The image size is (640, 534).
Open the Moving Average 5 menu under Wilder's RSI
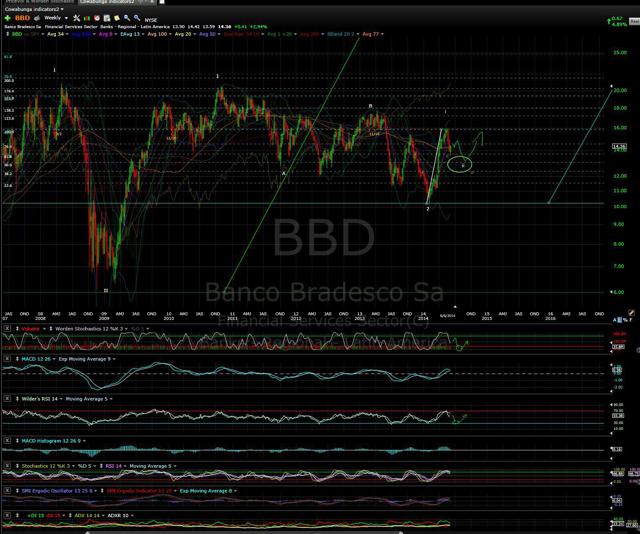tap(89, 399)
